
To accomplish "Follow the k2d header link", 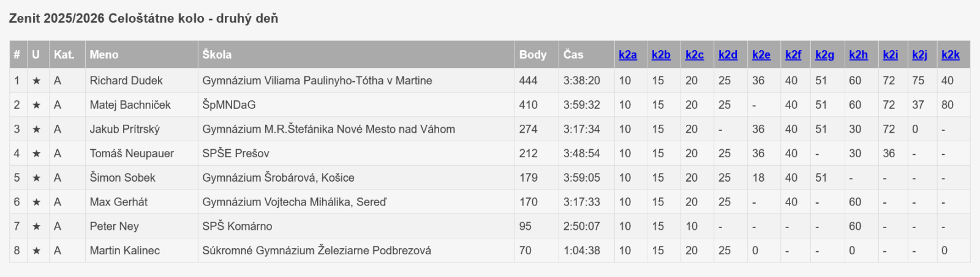I will [x=728, y=55].
